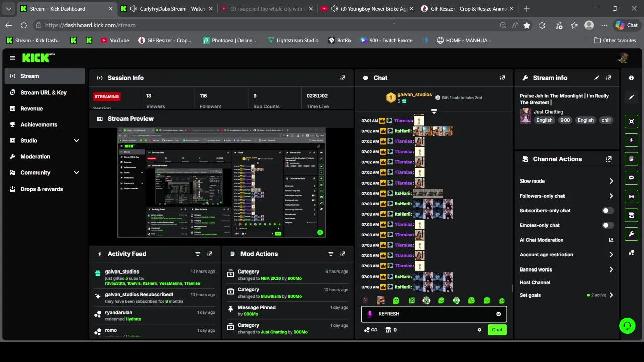Switch to CurlyFryDabs Stream browser tab
644x362 pixels.
167,9
